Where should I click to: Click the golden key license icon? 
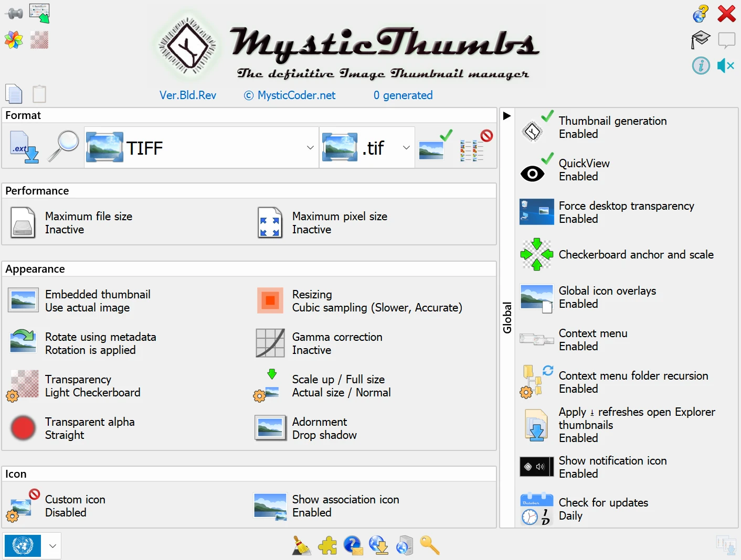[430, 545]
